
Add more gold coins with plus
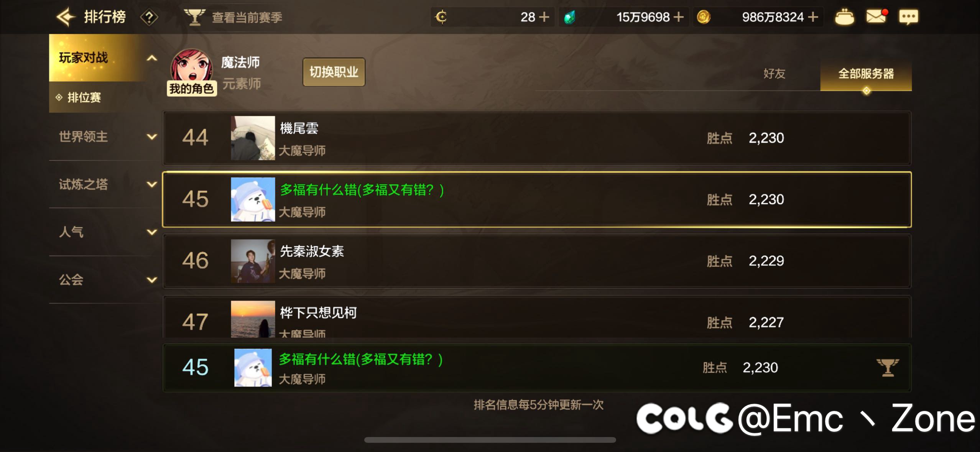point(813,17)
